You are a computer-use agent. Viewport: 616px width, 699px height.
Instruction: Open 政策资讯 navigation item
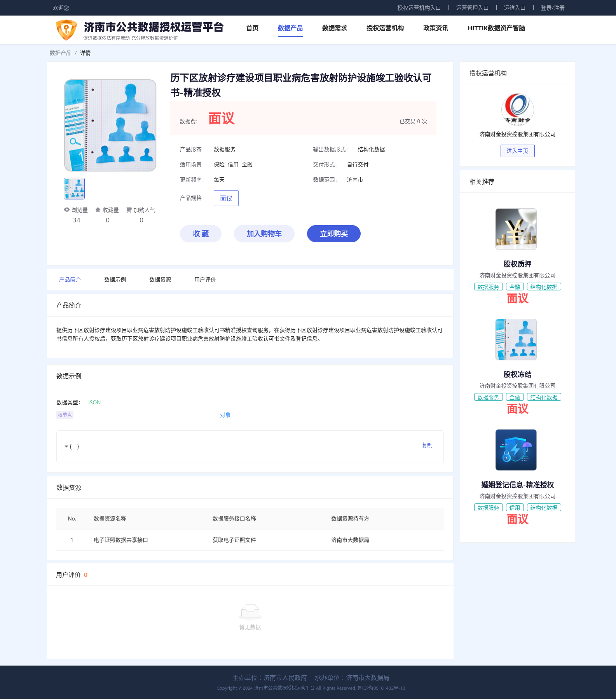coord(436,28)
